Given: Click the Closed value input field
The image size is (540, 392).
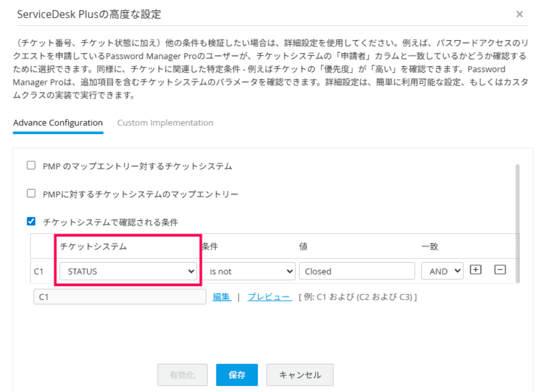Looking at the screenshot, I should 357,271.
